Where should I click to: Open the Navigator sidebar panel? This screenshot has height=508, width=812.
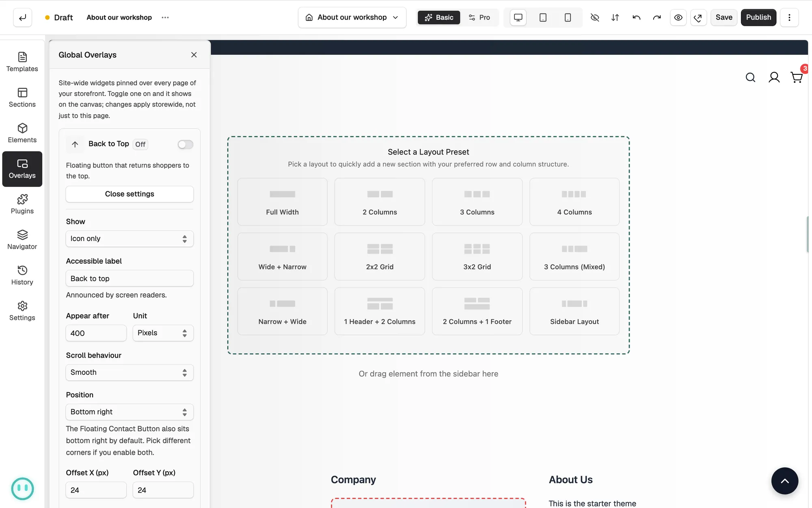(x=22, y=240)
